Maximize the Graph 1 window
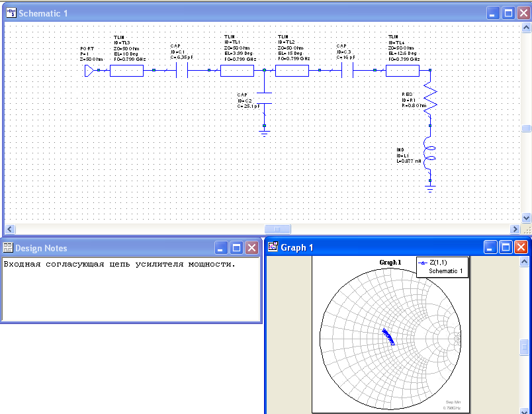The width and height of the screenshot is (532, 414). click(506, 247)
